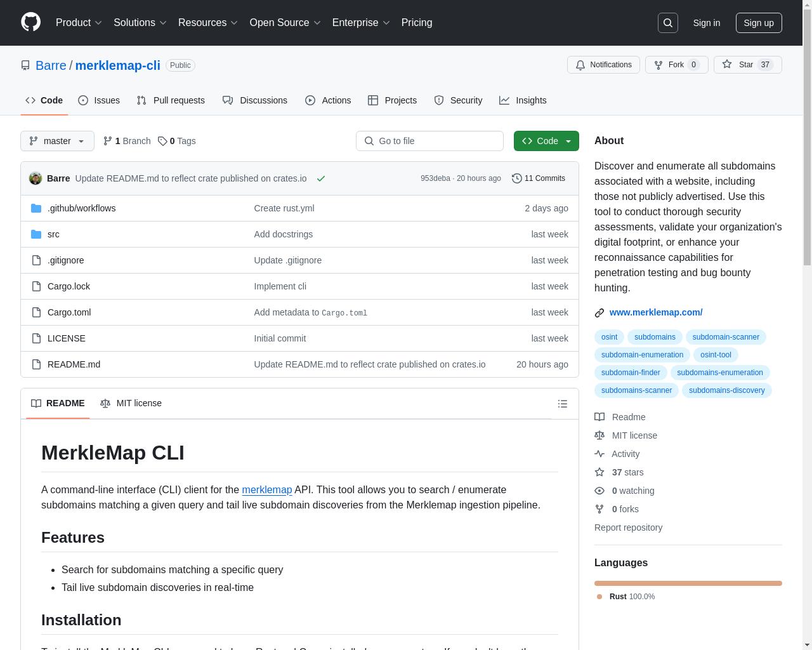Viewport: 812px width, 650px height.
Task: Click the merklemap-cli repository name
Action: tap(118, 65)
